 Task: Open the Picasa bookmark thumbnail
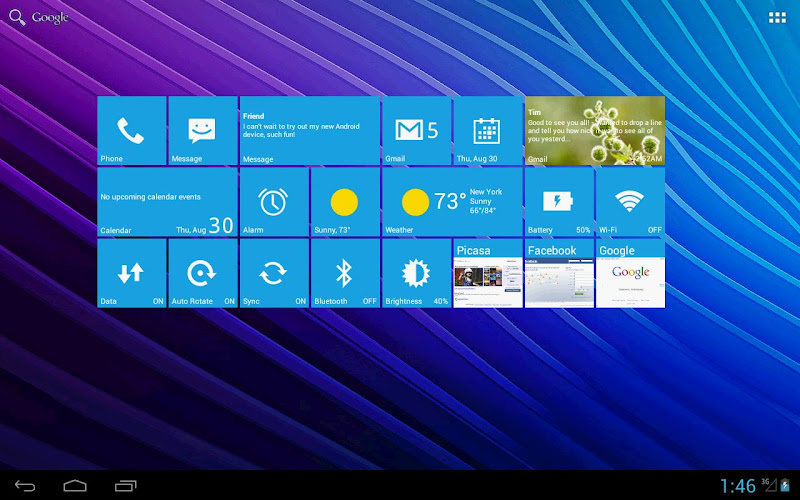(488, 273)
